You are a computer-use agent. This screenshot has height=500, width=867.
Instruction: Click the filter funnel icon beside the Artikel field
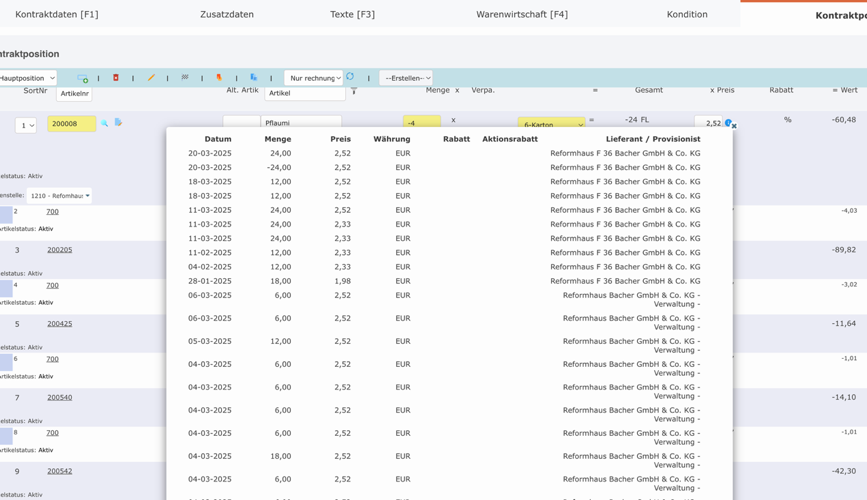(353, 92)
